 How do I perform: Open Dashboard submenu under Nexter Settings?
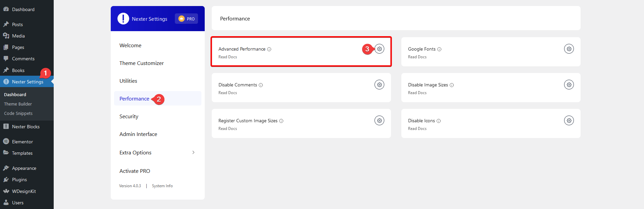15,95
